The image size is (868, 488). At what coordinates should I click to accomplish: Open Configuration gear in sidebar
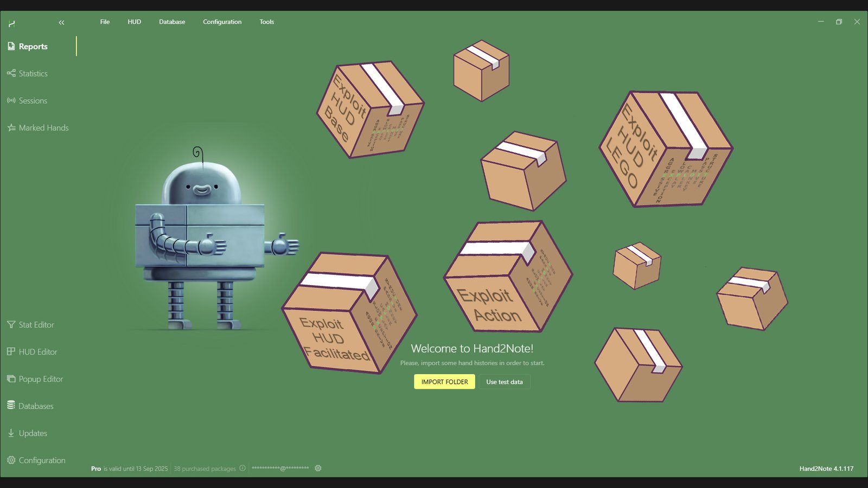tap(11, 460)
